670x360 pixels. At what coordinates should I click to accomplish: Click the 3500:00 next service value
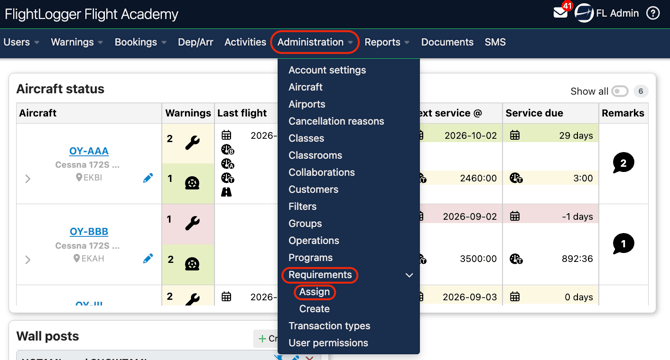[x=478, y=259]
